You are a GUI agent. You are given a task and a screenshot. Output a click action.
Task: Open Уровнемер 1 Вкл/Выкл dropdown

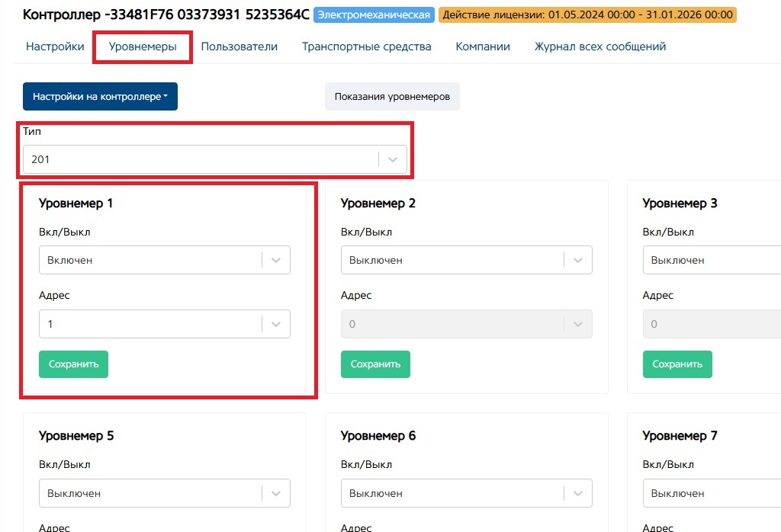pos(165,260)
